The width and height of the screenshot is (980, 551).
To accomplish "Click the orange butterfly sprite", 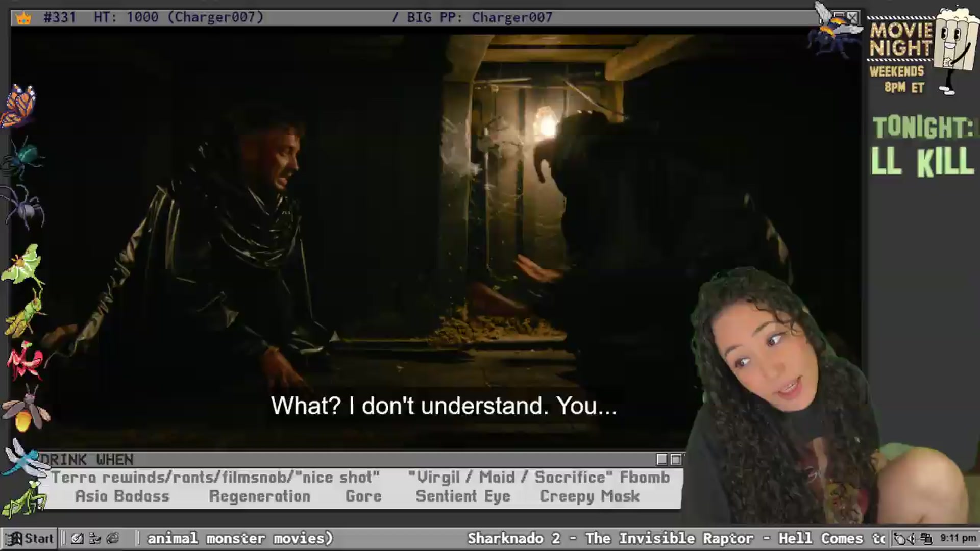I will (x=19, y=106).
